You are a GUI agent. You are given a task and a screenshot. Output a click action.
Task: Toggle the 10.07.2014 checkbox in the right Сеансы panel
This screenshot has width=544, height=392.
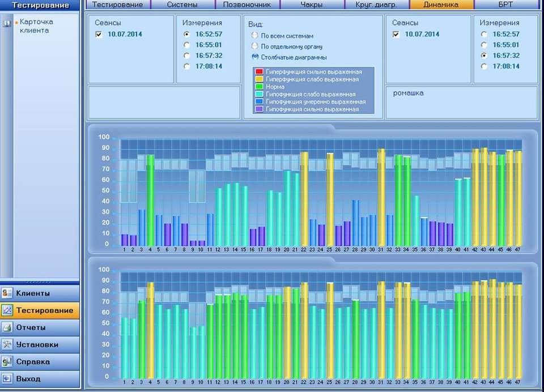(x=396, y=35)
